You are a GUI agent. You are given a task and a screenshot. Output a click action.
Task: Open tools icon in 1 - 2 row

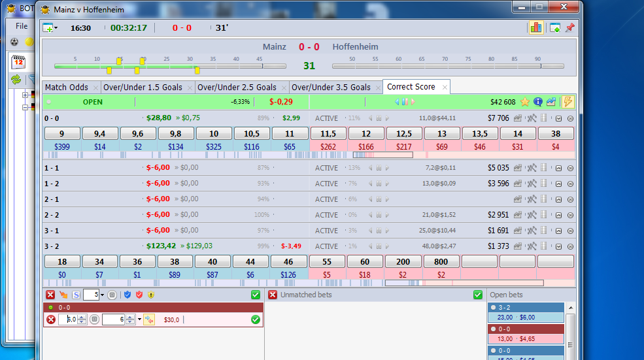532,184
